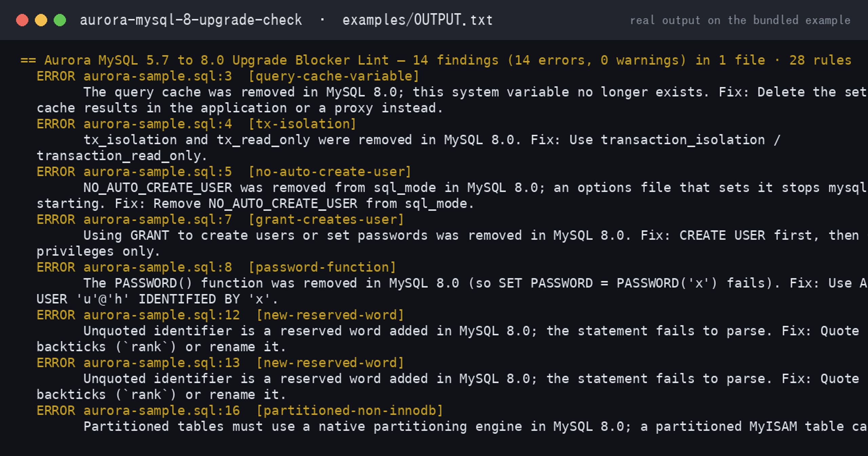Click the [new-reserved-word] tag on line 13
This screenshot has height=456, width=868.
pyautogui.click(x=330, y=363)
